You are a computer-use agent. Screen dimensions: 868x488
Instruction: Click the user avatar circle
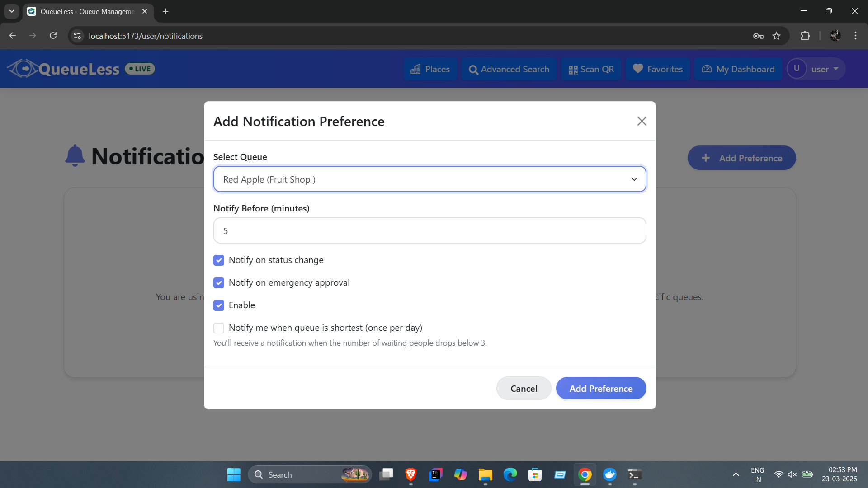797,69
